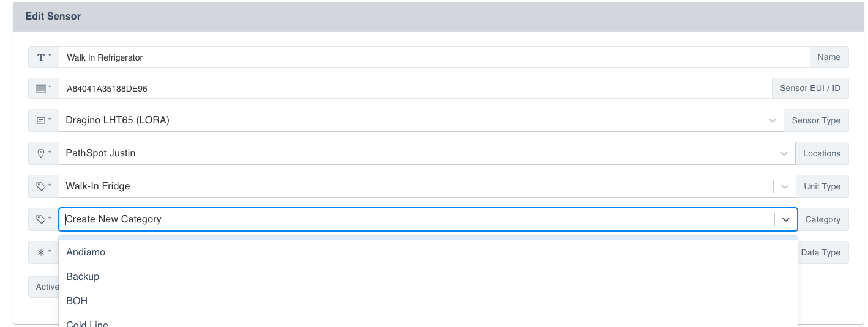Expand the Sensor Type dropdown arrow
The height and width of the screenshot is (327, 868).
coord(772,120)
